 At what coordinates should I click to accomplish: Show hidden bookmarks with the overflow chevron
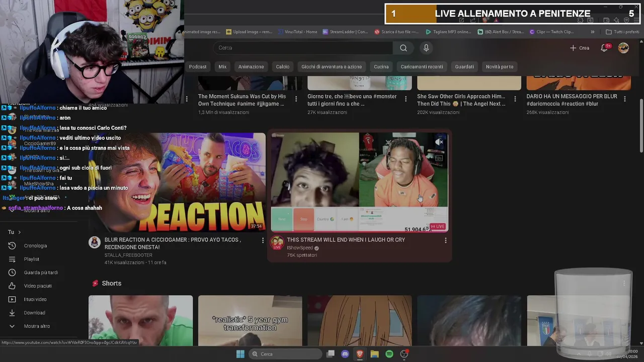click(592, 32)
